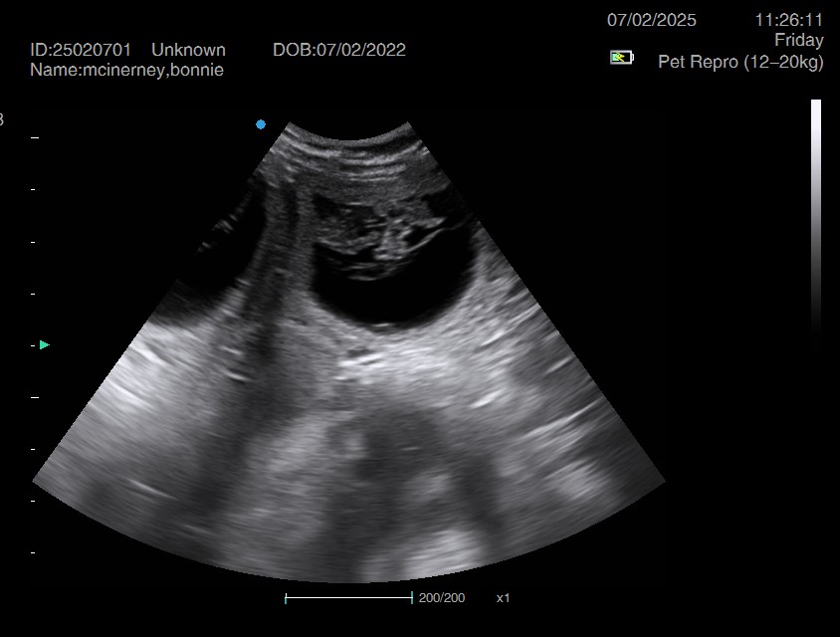Select the patient ID 25020701 field

pos(81,50)
